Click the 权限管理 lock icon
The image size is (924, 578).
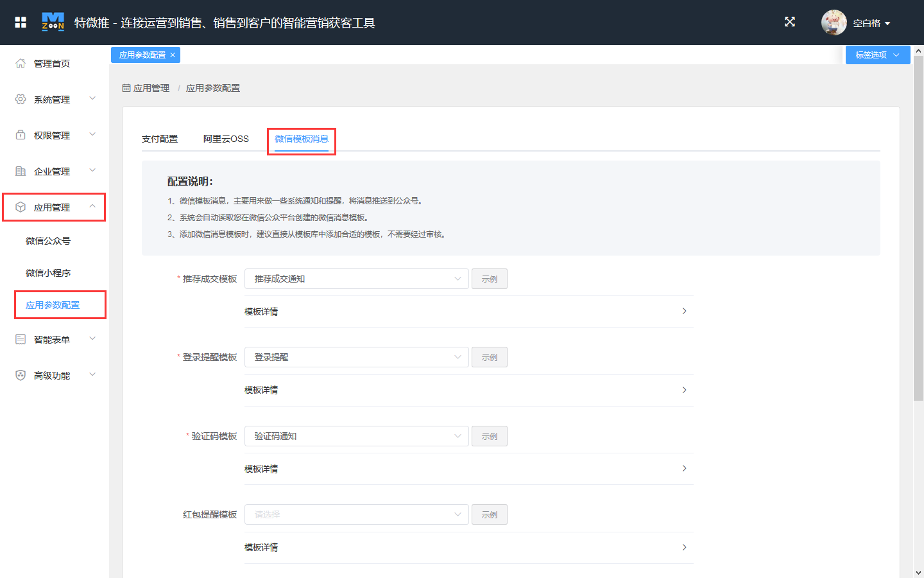(x=21, y=135)
